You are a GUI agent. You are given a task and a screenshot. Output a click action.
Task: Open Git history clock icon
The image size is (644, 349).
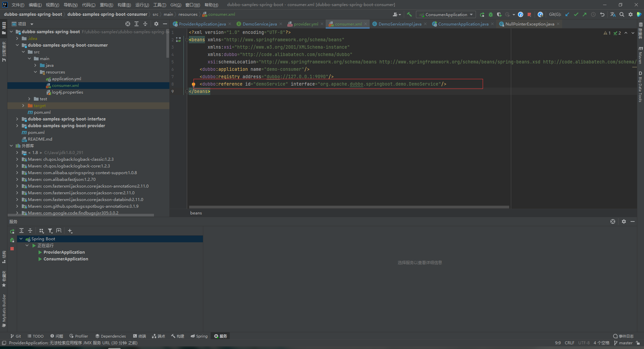coord(593,14)
